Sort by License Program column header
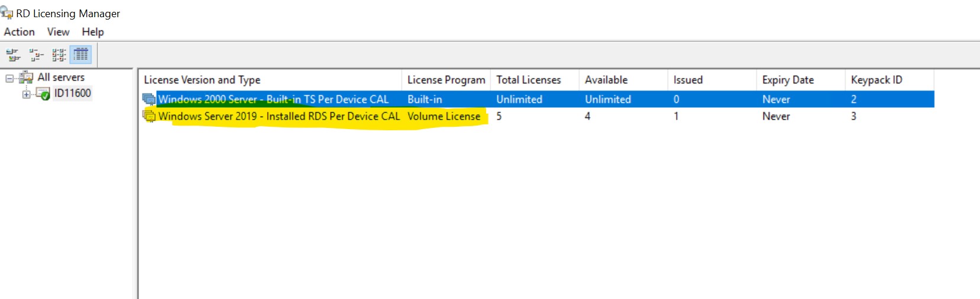This screenshot has height=299, width=980. pyautogui.click(x=446, y=80)
